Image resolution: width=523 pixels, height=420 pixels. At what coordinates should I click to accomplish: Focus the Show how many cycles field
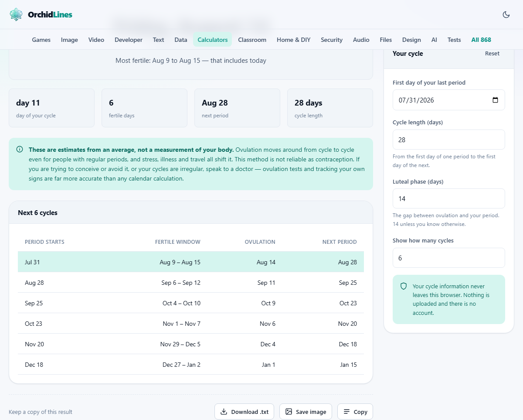(x=449, y=258)
